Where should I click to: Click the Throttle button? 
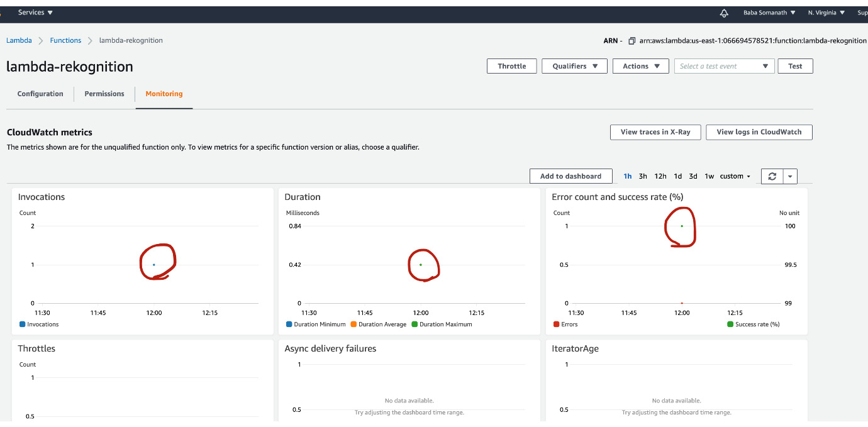coord(512,66)
